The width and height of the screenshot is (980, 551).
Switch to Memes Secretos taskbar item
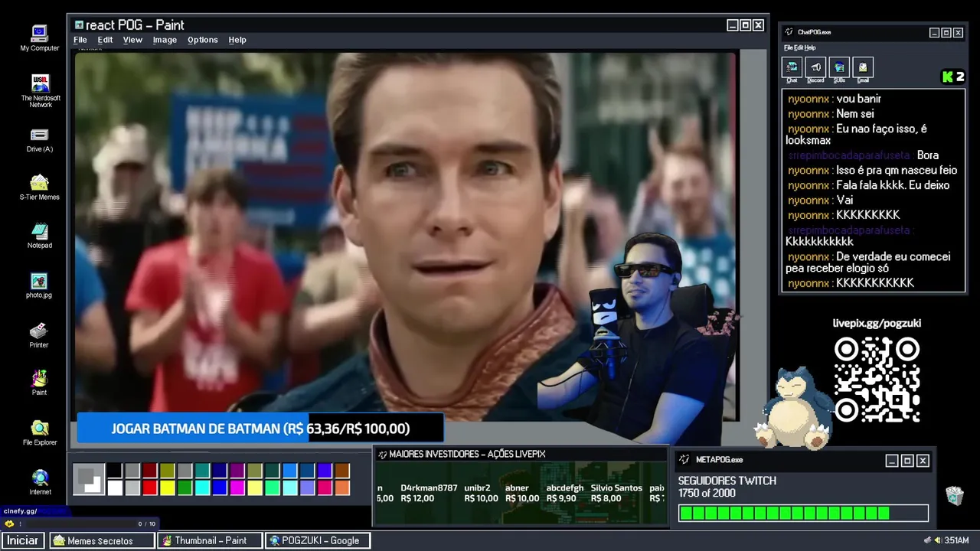pos(103,540)
